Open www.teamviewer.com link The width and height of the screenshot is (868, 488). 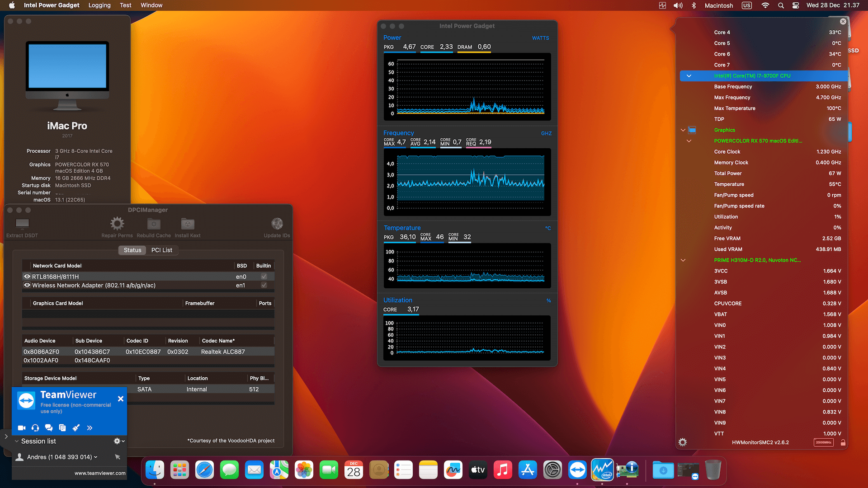point(100,473)
